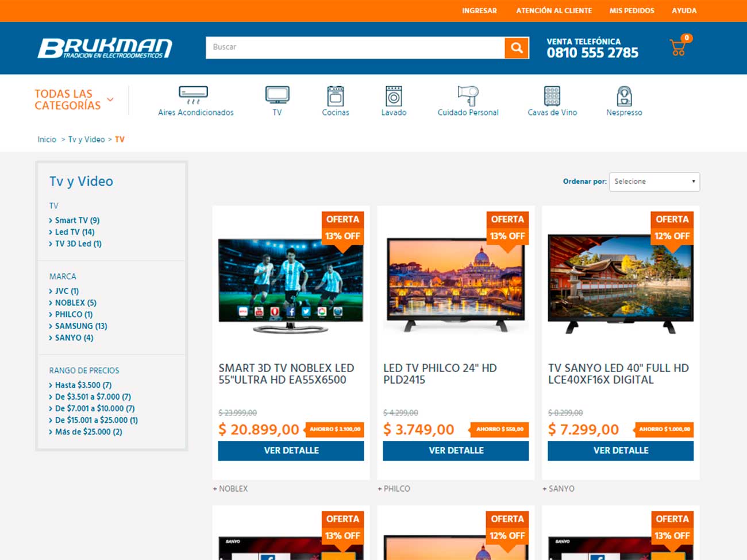Click the $ 7.299,00 price

tap(583, 430)
